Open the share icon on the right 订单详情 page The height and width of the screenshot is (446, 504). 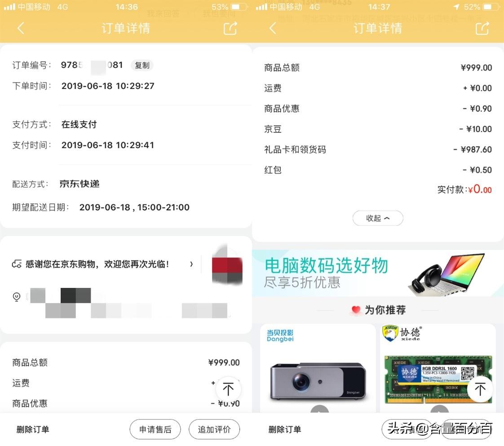click(x=482, y=28)
